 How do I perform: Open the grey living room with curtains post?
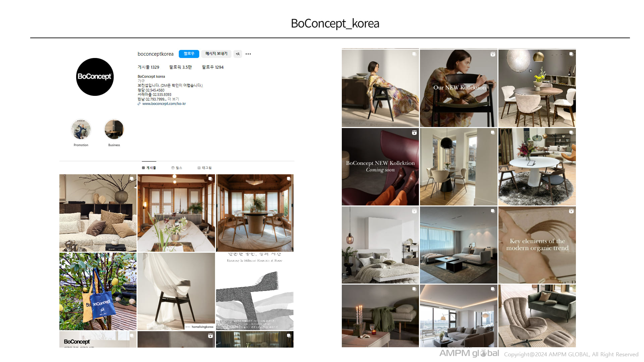459,245
